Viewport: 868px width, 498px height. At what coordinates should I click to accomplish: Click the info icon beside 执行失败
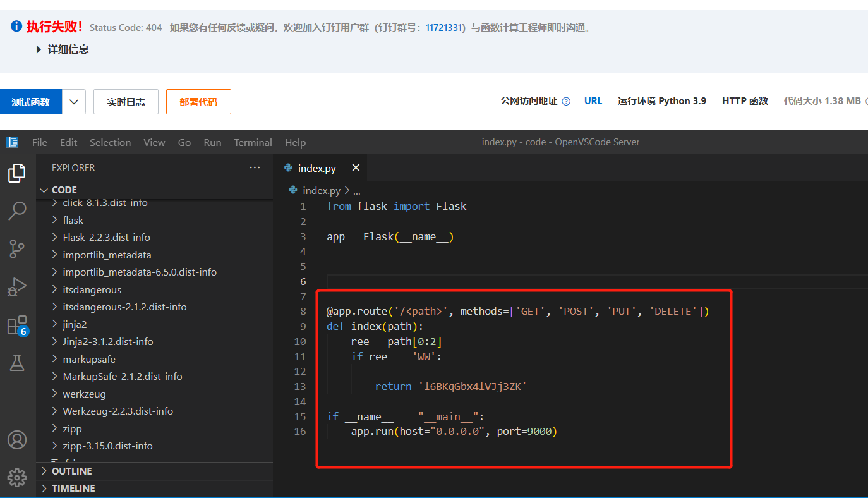click(16, 27)
